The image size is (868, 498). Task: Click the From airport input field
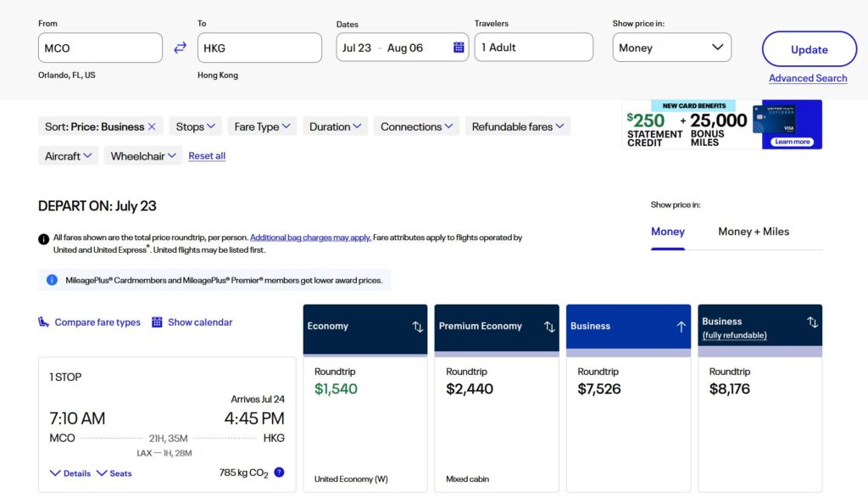100,48
